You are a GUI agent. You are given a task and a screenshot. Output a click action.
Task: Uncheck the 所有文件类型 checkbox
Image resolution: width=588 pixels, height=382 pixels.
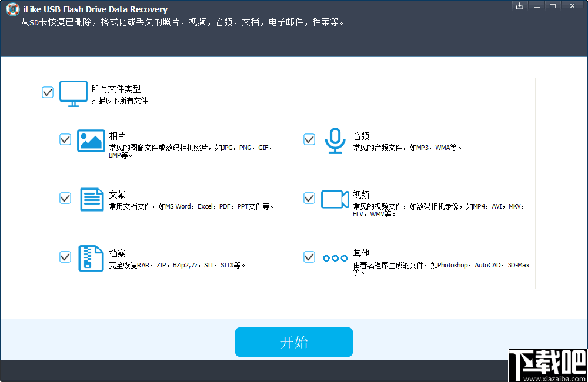point(48,92)
